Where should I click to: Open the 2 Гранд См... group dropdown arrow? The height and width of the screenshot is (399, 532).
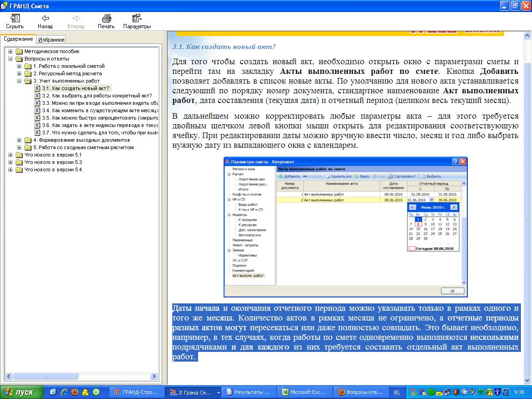pos(218,393)
